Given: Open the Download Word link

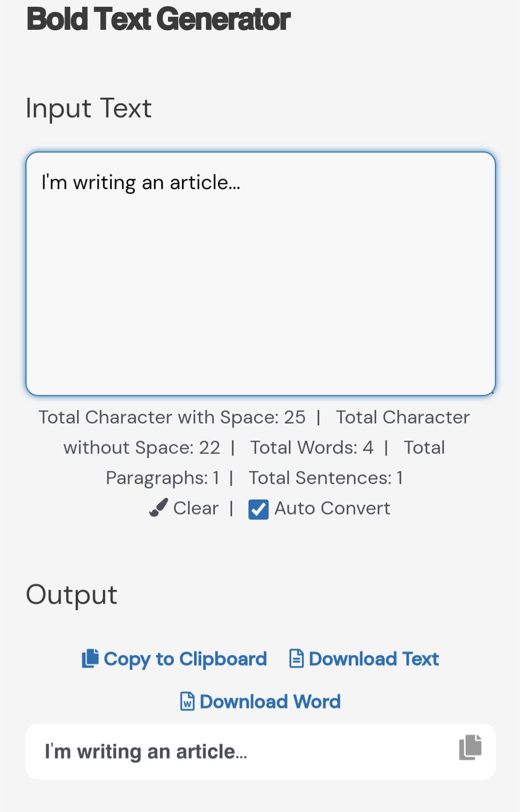Looking at the screenshot, I should click(x=270, y=702).
